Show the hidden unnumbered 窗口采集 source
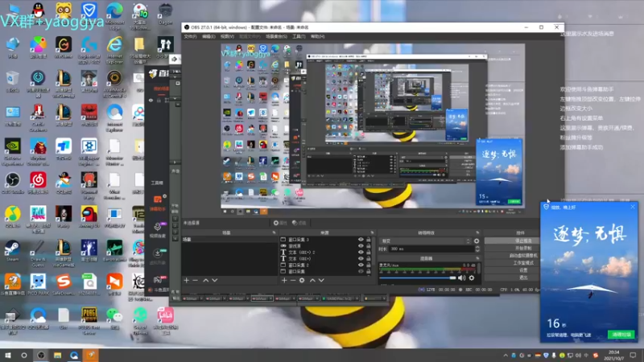Screen dimensions: 644x362 361,271
